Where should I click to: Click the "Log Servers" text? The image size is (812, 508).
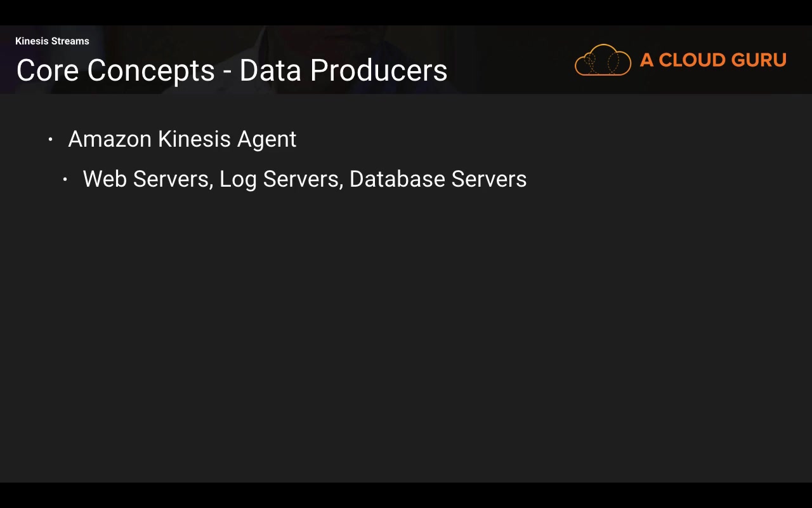click(280, 180)
